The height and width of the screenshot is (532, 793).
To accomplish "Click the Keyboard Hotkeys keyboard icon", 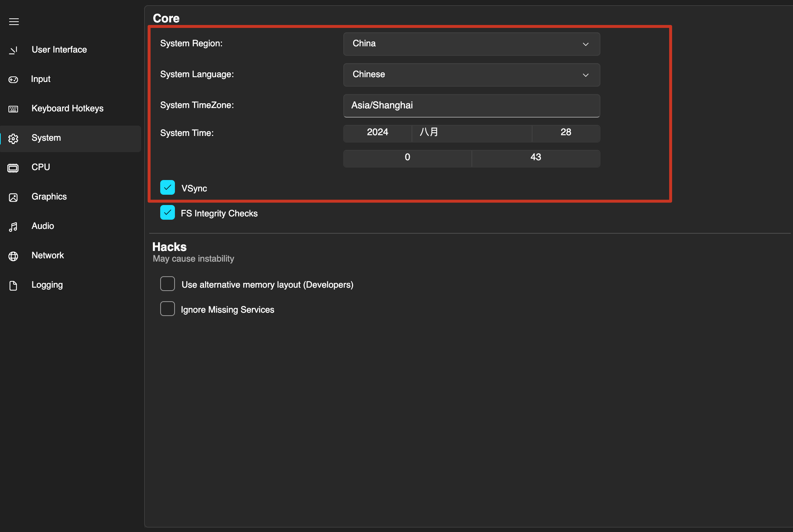I will tap(13, 109).
